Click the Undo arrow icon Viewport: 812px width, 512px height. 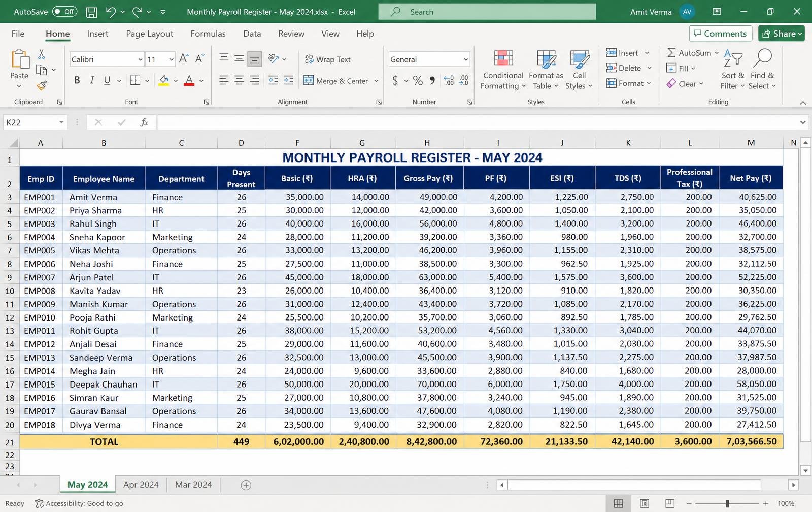111,12
